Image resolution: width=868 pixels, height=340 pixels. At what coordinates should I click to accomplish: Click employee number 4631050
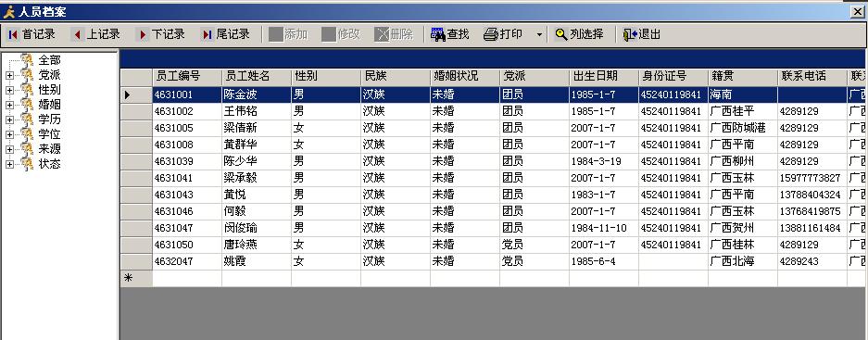point(187,245)
